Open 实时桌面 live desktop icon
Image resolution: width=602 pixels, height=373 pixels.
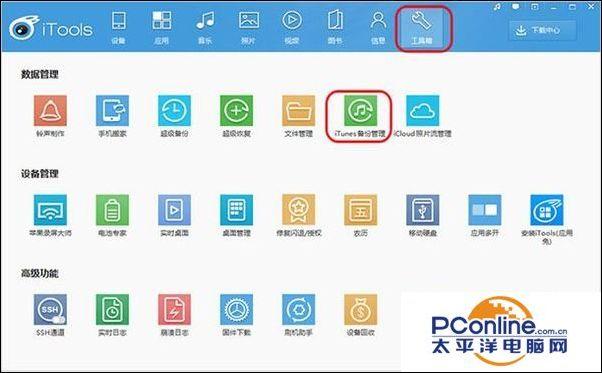tap(174, 210)
